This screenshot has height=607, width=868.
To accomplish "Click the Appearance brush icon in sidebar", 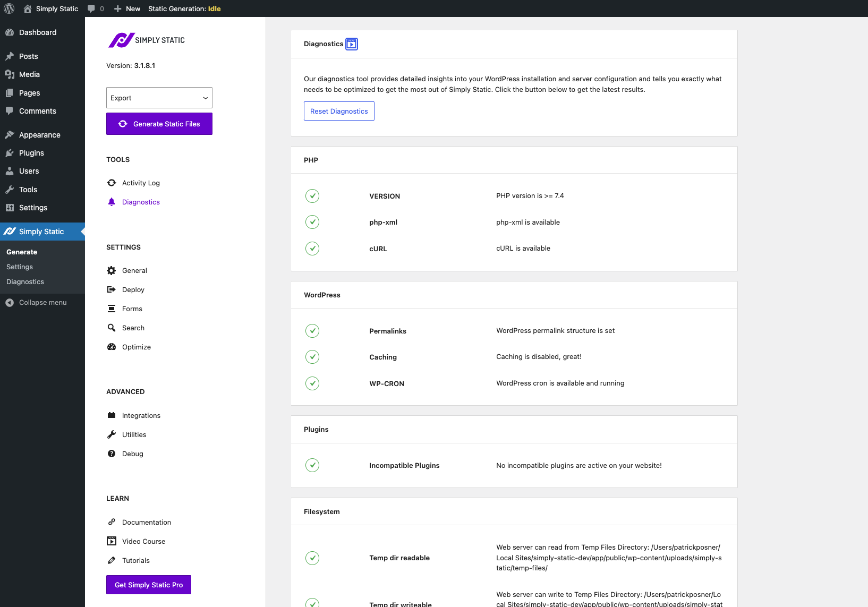I will 10,135.
